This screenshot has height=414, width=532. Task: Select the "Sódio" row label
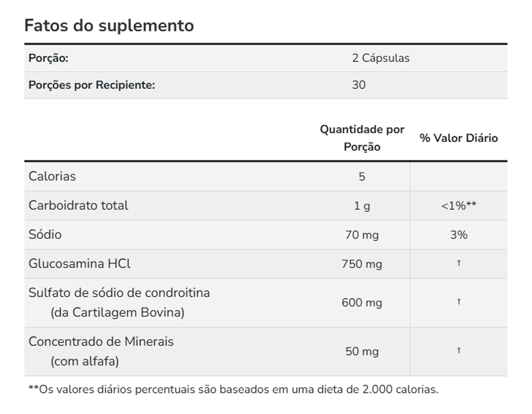(45, 235)
